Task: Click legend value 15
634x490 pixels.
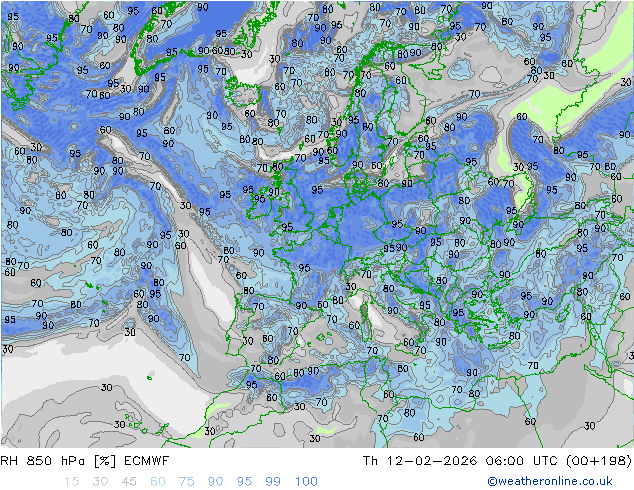Action: 72,482
